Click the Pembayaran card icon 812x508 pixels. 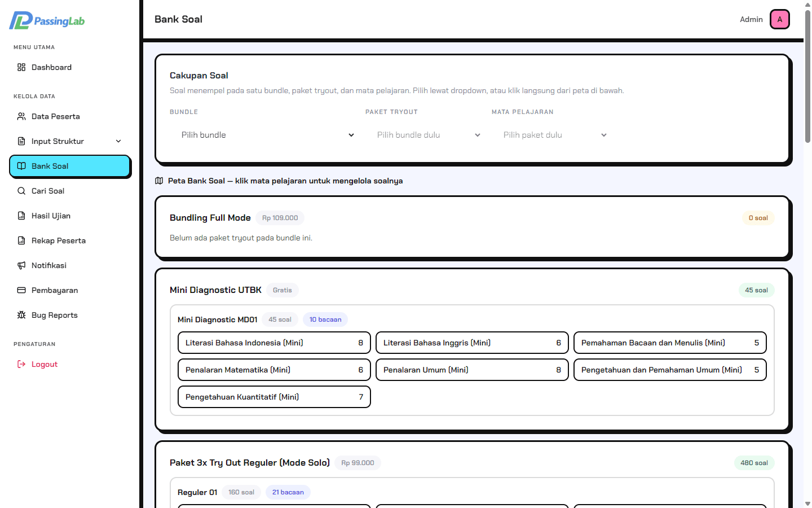[x=21, y=290]
